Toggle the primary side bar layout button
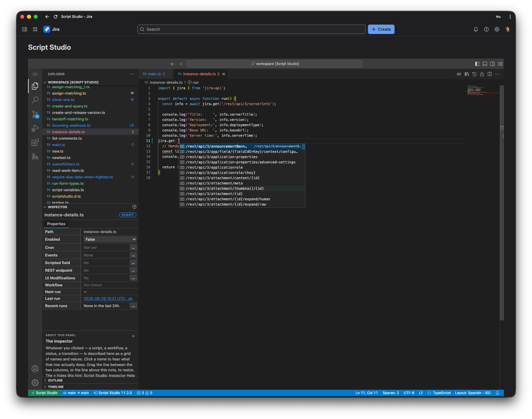 [477, 64]
